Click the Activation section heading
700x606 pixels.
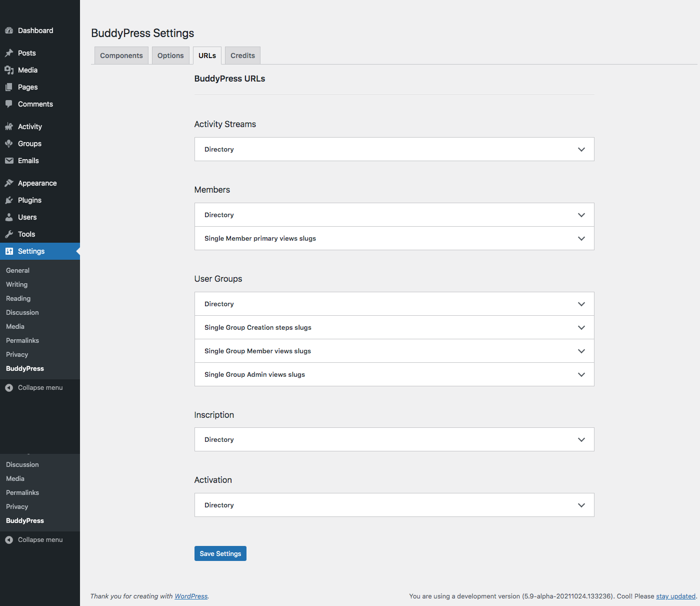click(x=213, y=480)
